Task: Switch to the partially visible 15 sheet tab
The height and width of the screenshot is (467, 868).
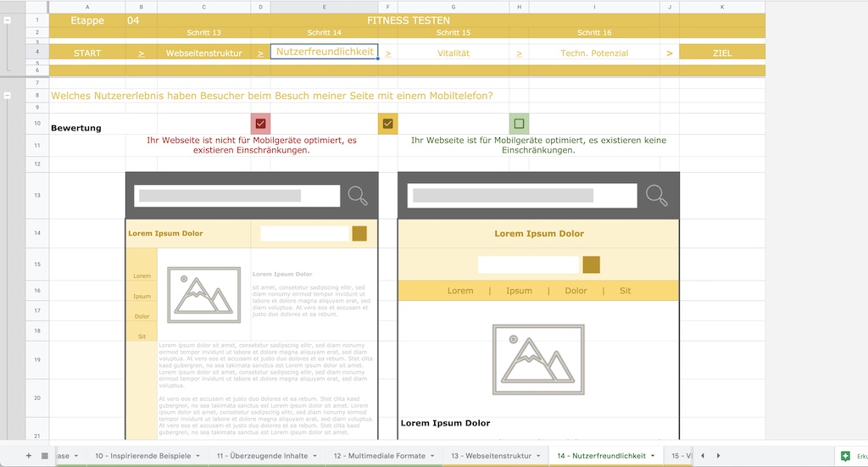Action: 681,456
